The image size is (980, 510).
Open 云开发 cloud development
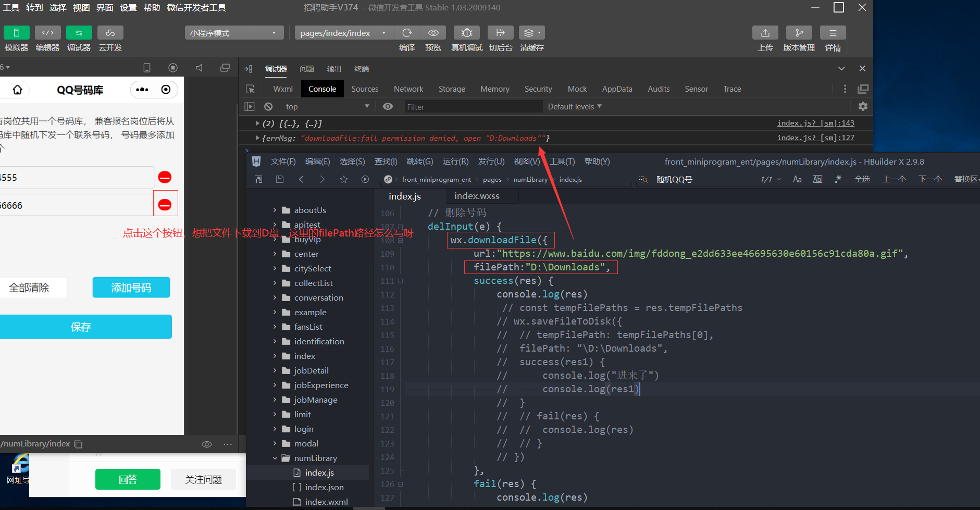pyautogui.click(x=110, y=32)
